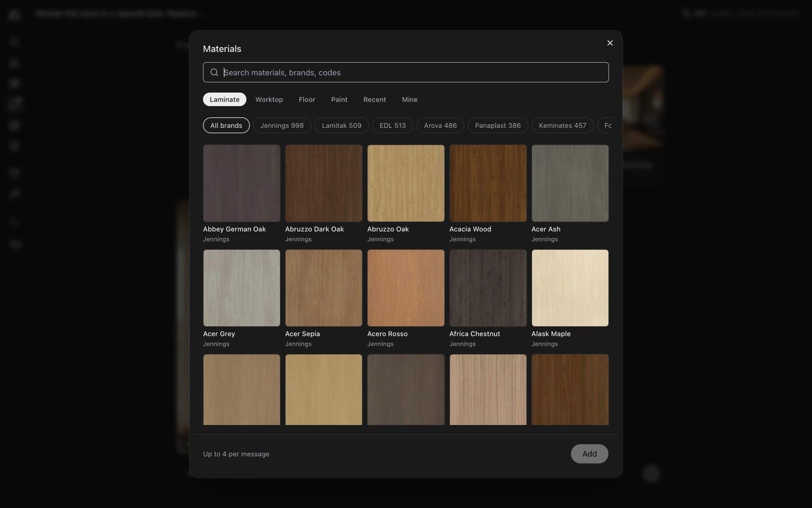Screen dimensions: 812x508
Task: Pick the Acer Ash material thumbnail
Action: click(570, 183)
